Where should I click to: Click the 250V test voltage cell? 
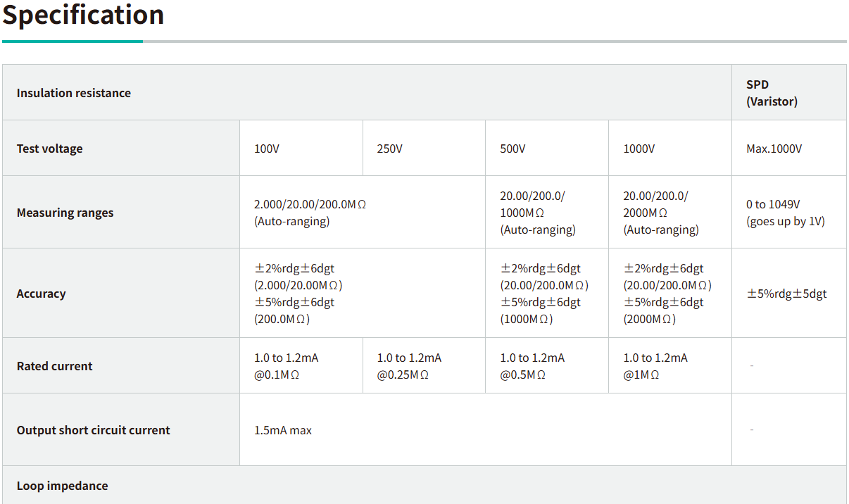coord(389,149)
